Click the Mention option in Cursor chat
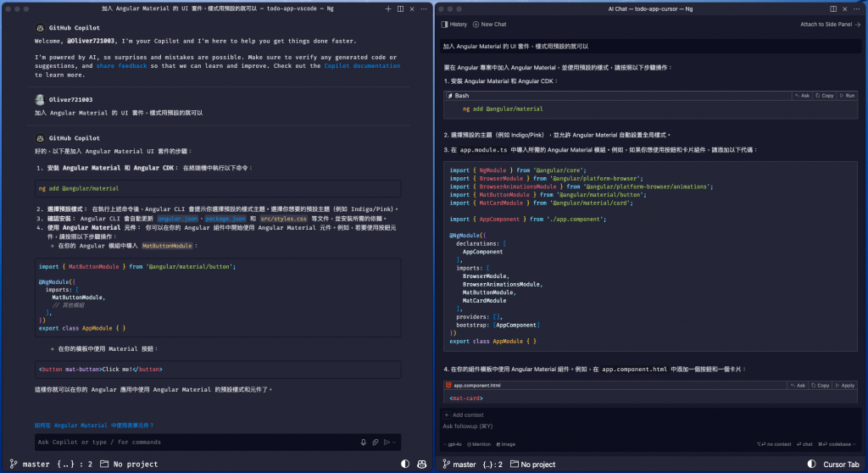 (479, 444)
